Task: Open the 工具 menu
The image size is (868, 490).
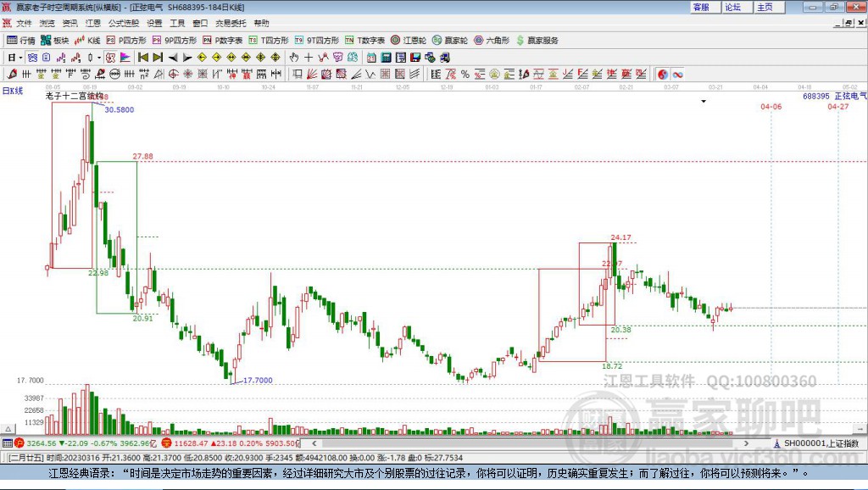Action: tap(177, 23)
